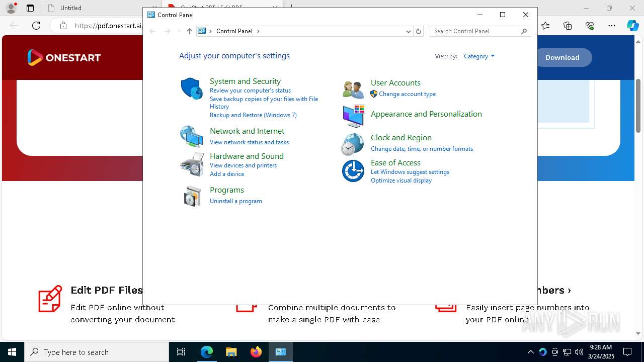Select Control Panel taskbar button

[280, 352]
